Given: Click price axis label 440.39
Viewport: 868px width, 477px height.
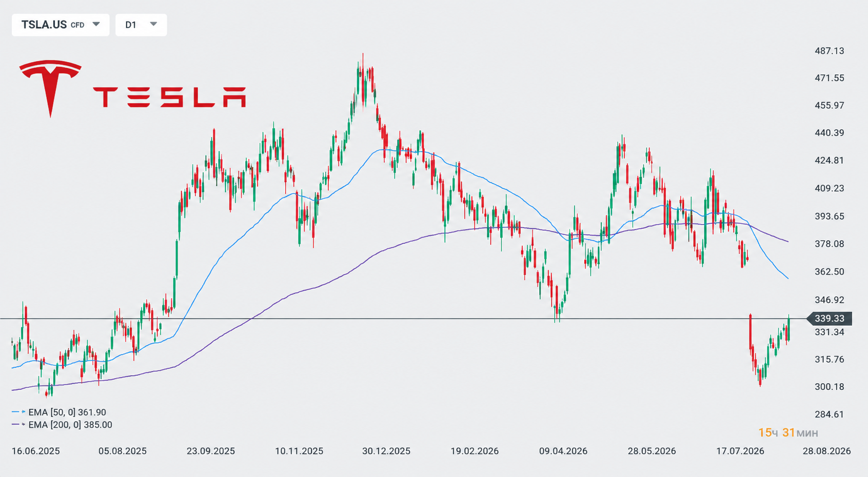Looking at the screenshot, I should (830, 133).
